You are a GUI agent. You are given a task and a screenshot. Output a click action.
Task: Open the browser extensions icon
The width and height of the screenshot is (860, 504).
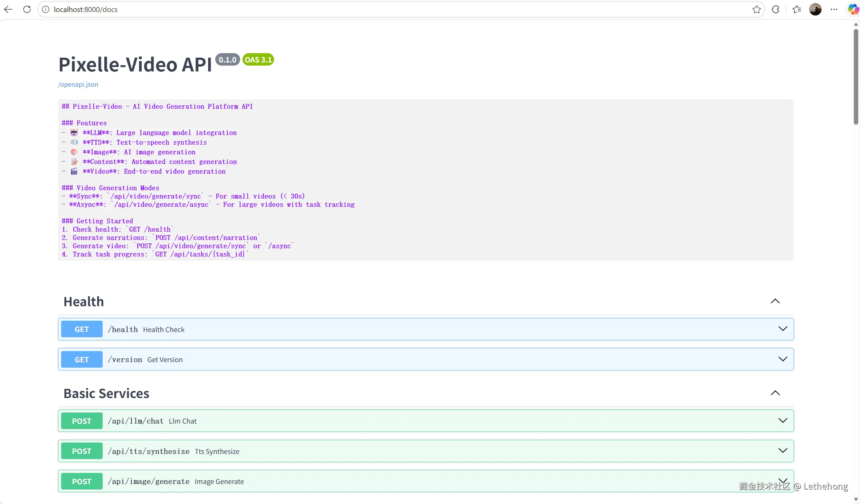tap(776, 9)
